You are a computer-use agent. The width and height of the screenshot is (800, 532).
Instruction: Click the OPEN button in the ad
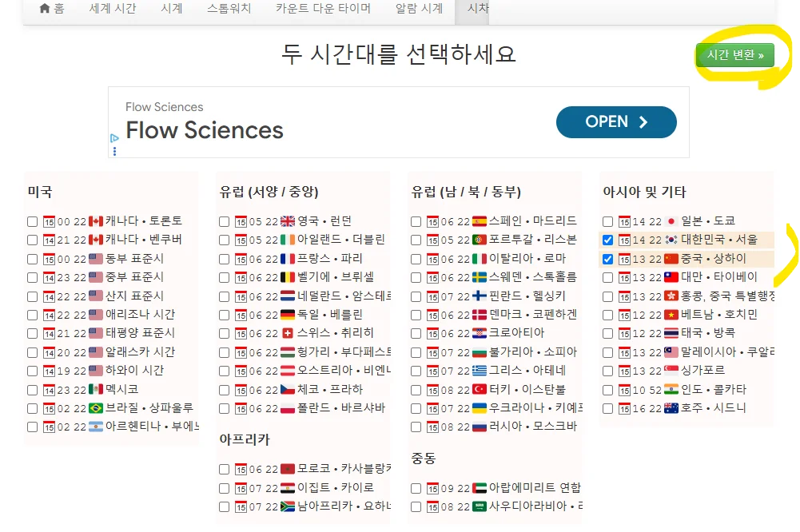coord(616,122)
